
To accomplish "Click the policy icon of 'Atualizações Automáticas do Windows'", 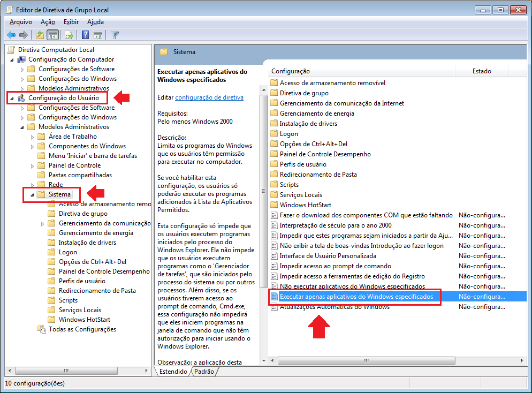I will 274,307.
